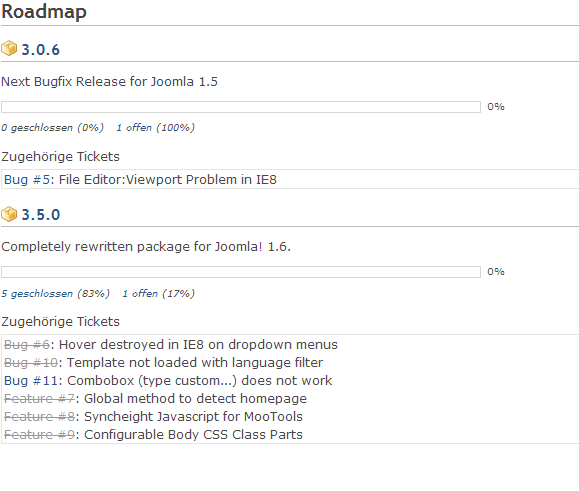579x491 pixels.
Task: Open the 3.5.0 version link
Action: [x=41, y=214]
